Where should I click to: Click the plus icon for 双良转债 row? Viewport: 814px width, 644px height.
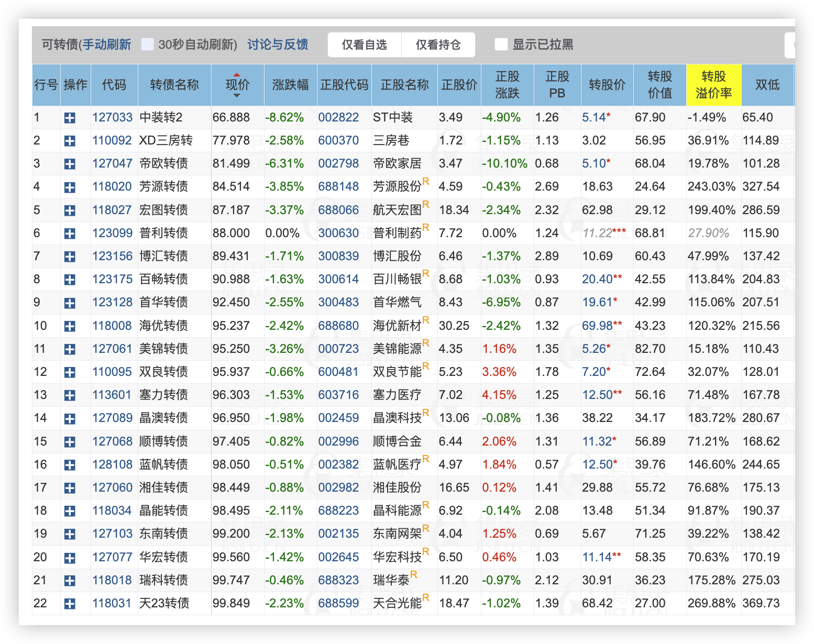(x=70, y=373)
